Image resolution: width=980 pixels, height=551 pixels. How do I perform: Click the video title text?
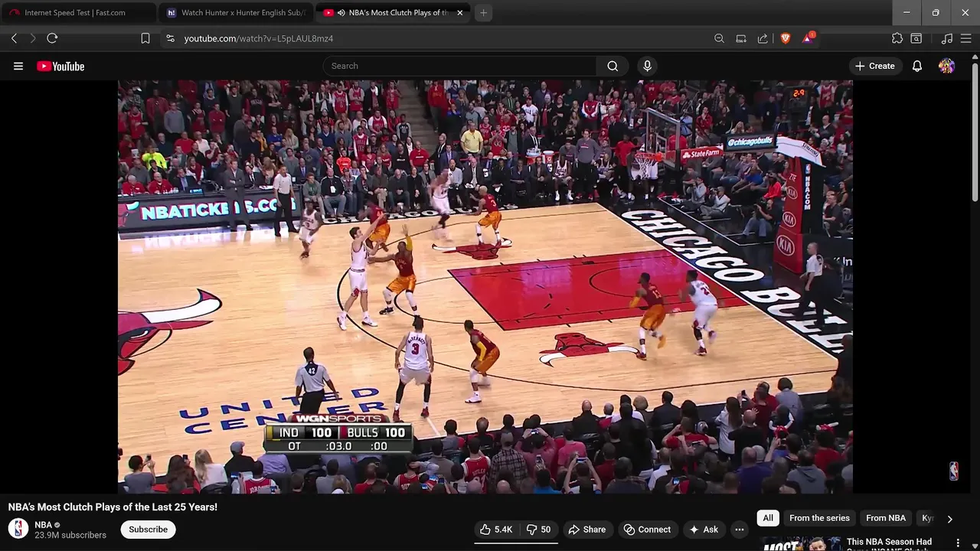point(113,507)
